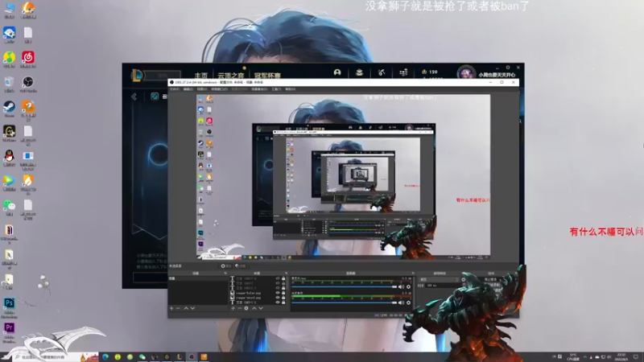This screenshot has width=644, height=362.
Task: Toggle visibility of bottom text source
Action: 278,302
